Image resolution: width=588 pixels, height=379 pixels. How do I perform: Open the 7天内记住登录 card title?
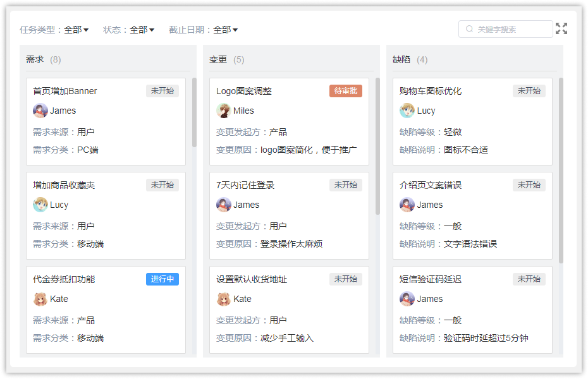245,185
